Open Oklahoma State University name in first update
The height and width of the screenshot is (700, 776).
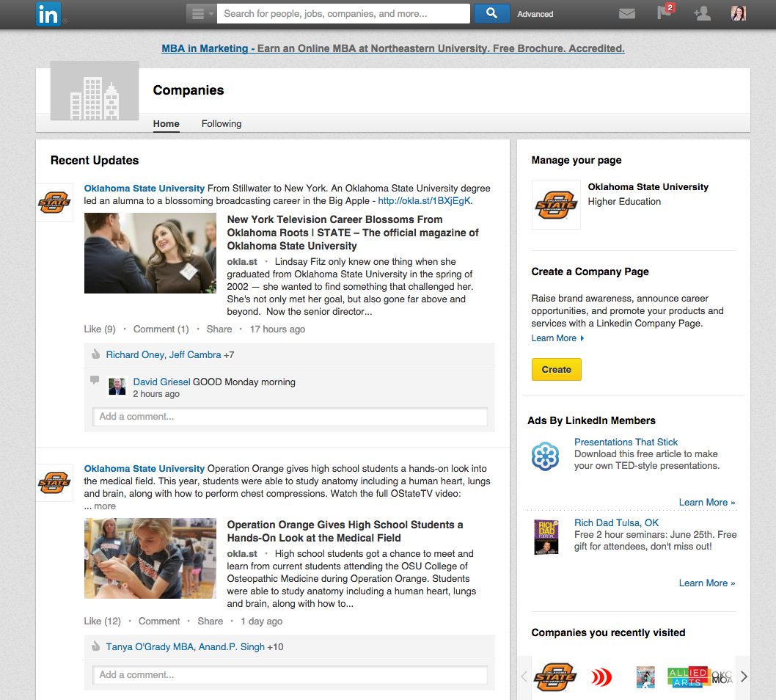(x=144, y=188)
